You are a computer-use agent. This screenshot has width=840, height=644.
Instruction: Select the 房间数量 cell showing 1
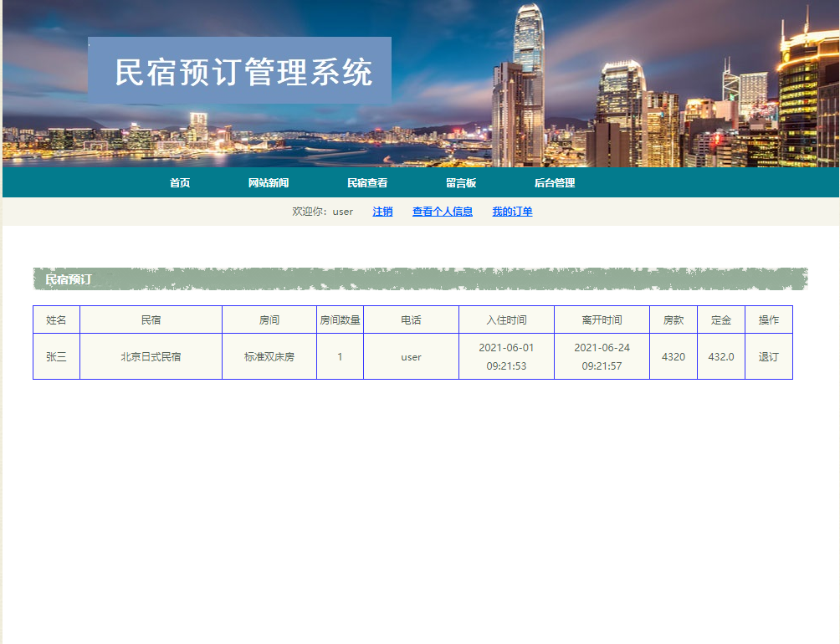(x=340, y=356)
